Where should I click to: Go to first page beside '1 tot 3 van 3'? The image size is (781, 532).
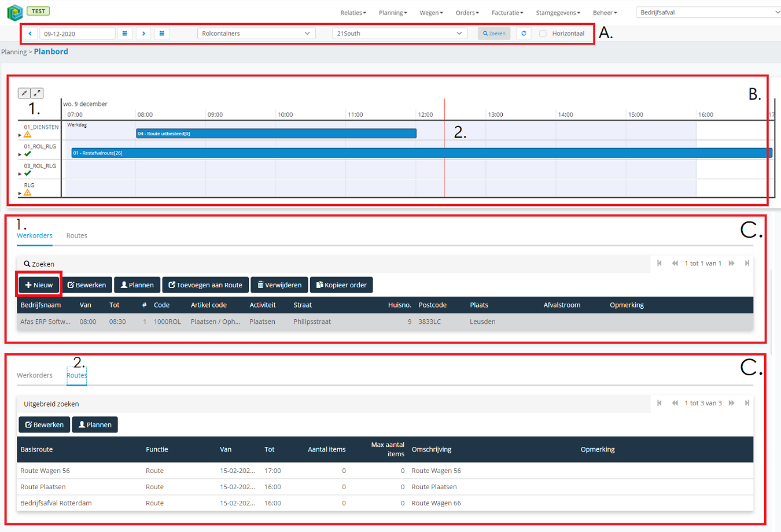(x=660, y=403)
